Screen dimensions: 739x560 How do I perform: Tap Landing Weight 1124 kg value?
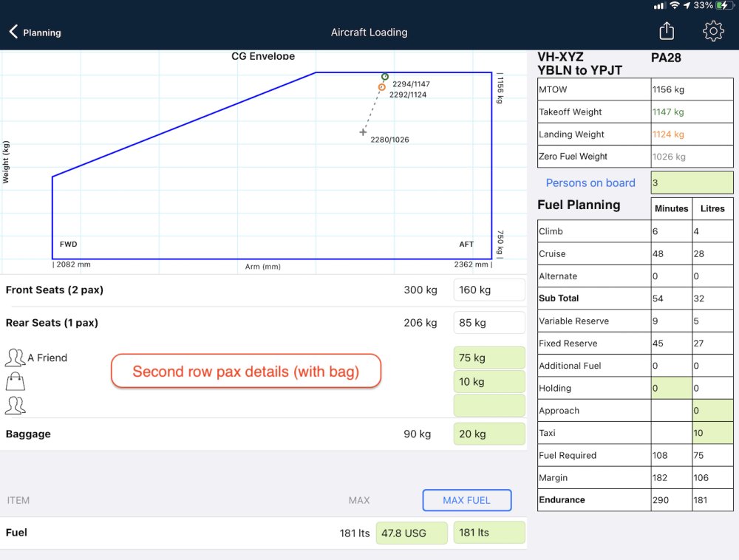tap(668, 134)
